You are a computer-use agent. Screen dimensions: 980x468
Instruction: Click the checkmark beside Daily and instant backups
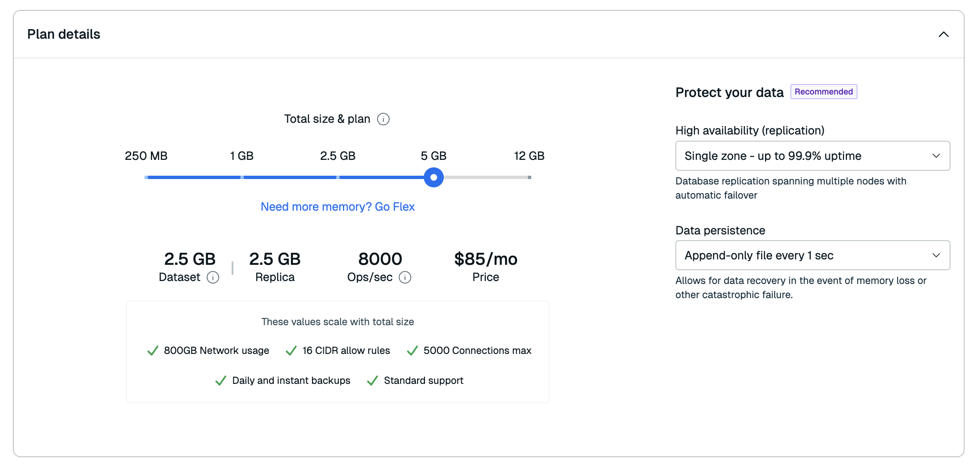(x=220, y=381)
